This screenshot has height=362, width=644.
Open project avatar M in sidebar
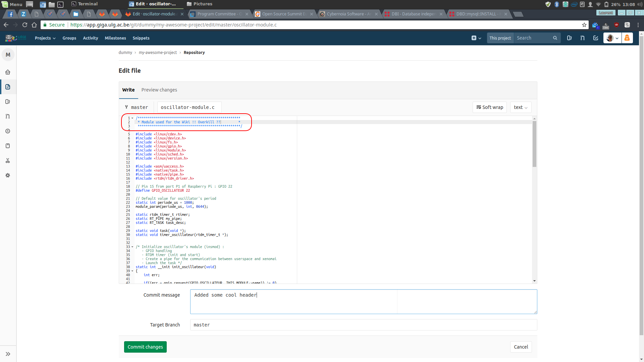pyautogui.click(x=8, y=55)
